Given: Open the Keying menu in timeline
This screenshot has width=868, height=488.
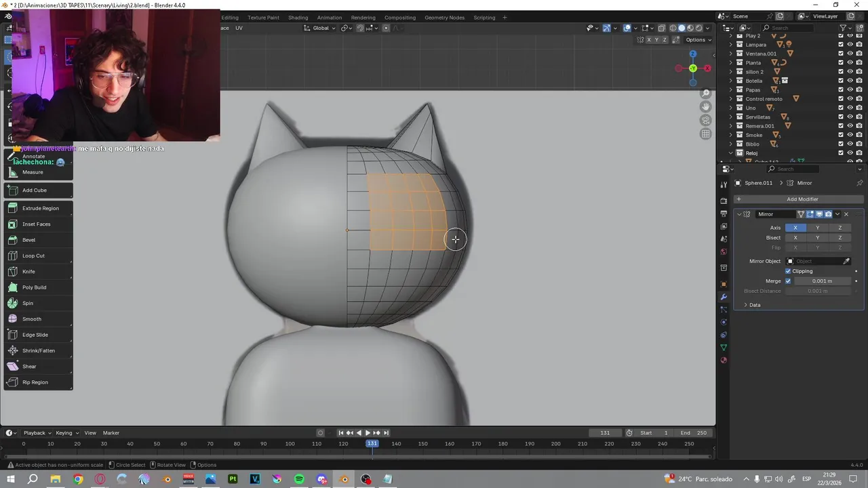Looking at the screenshot, I should click(x=66, y=433).
